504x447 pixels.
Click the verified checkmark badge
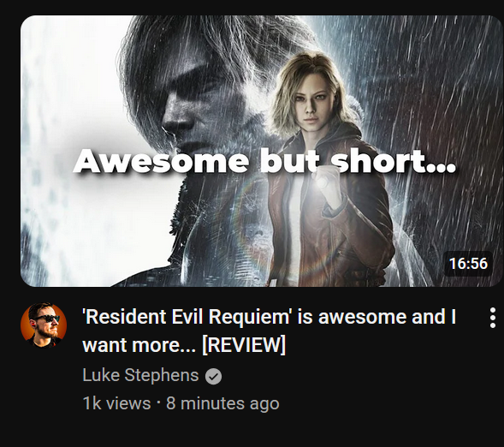click(x=213, y=376)
